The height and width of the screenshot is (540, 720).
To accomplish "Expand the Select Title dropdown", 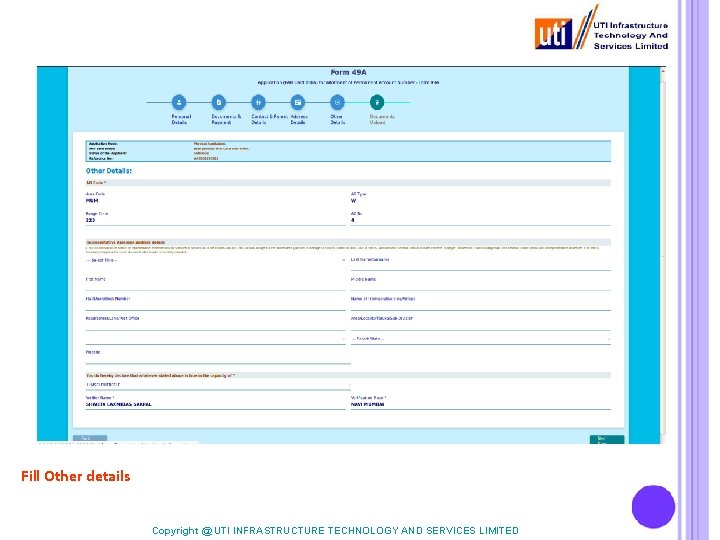I will coord(215,260).
